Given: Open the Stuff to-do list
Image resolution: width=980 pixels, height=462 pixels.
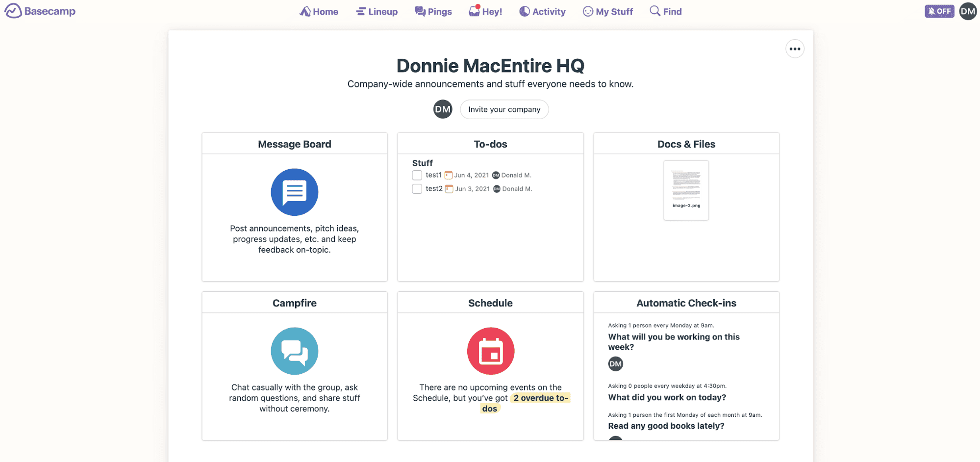Looking at the screenshot, I should click(423, 163).
